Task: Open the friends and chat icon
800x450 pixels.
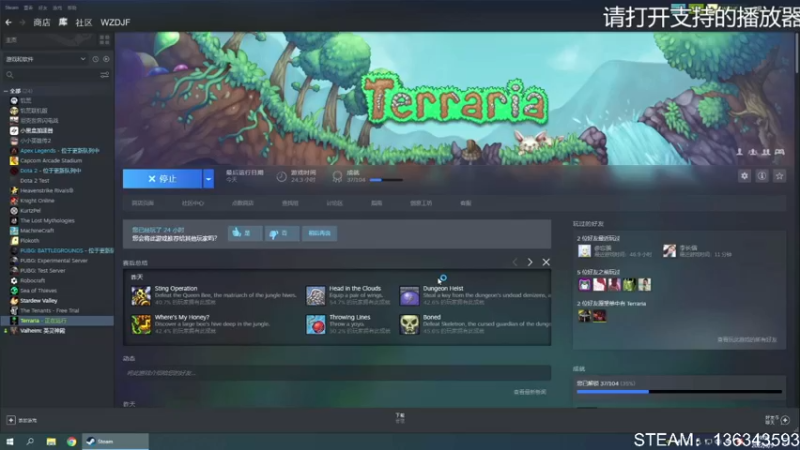Action: point(785,420)
